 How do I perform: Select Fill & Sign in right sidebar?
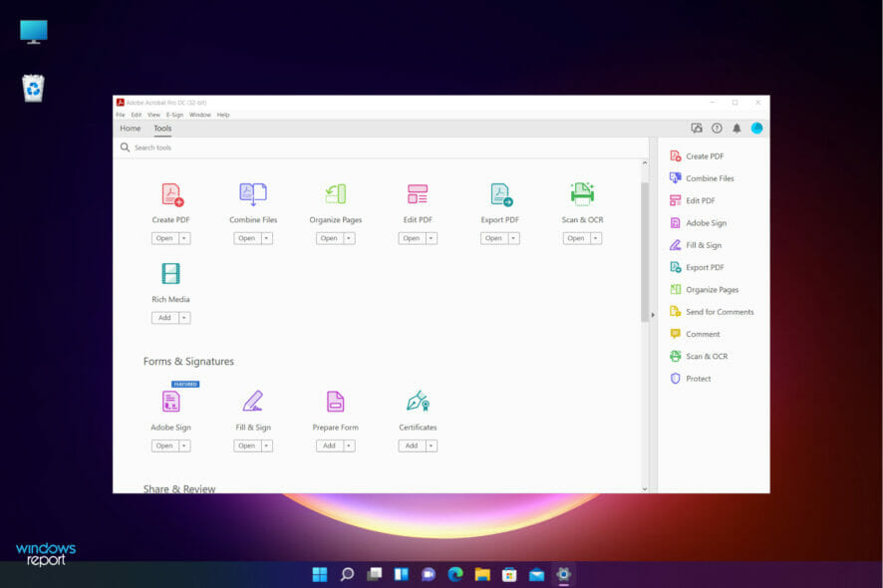tap(696, 245)
